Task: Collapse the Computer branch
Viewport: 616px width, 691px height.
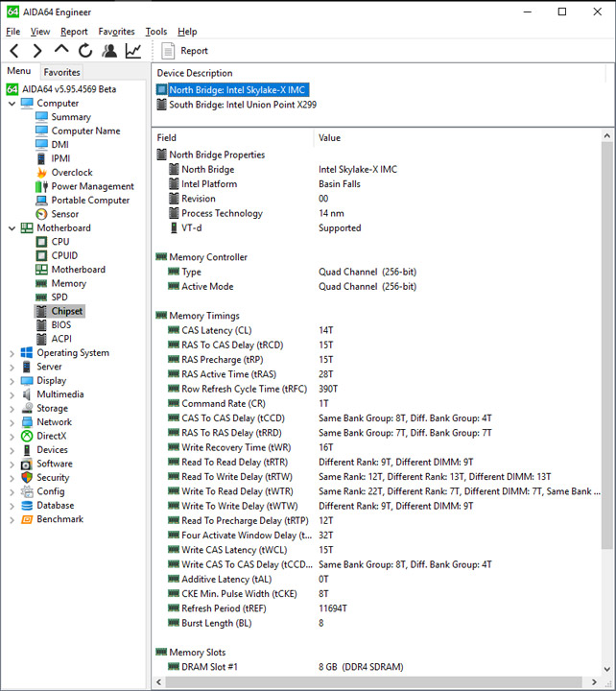Action: coord(12,104)
